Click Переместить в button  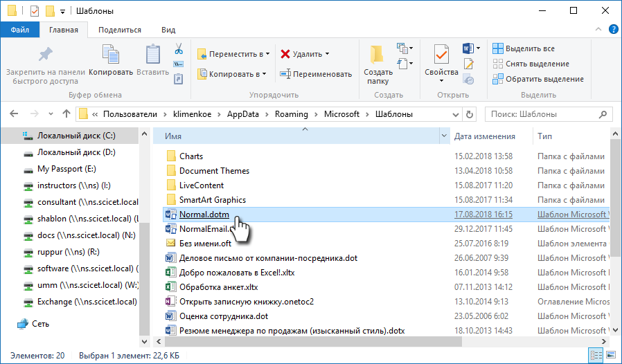pyautogui.click(x=233, y=54)
